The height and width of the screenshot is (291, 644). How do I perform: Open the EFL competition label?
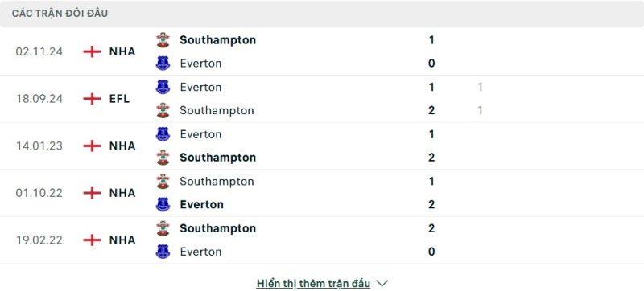pos(119,99)
